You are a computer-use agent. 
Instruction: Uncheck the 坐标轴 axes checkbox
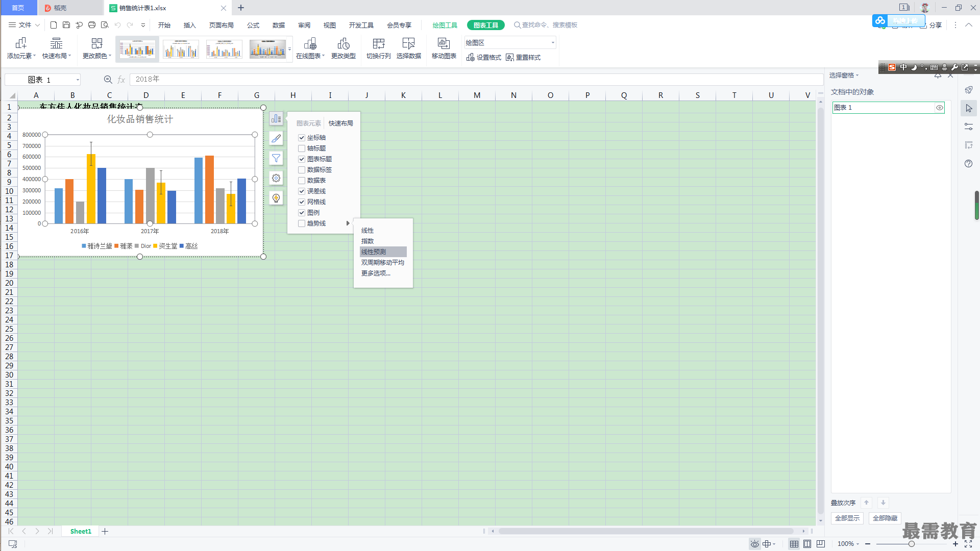pos(302,138)
